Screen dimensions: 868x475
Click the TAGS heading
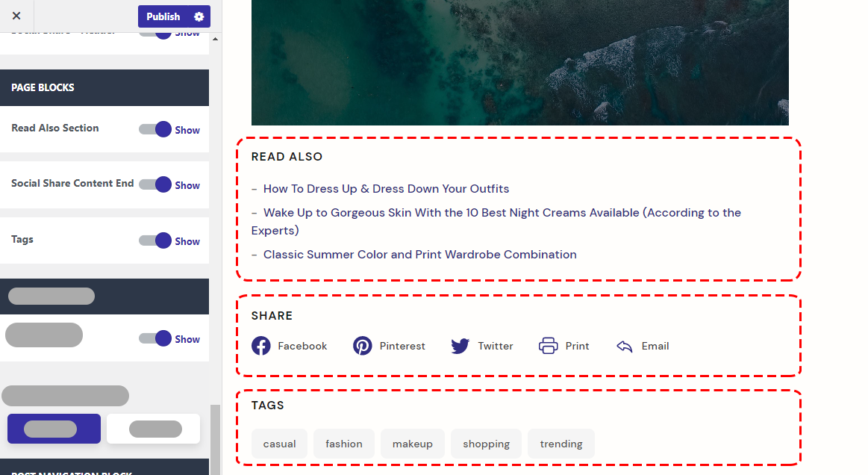coord(267,406)
